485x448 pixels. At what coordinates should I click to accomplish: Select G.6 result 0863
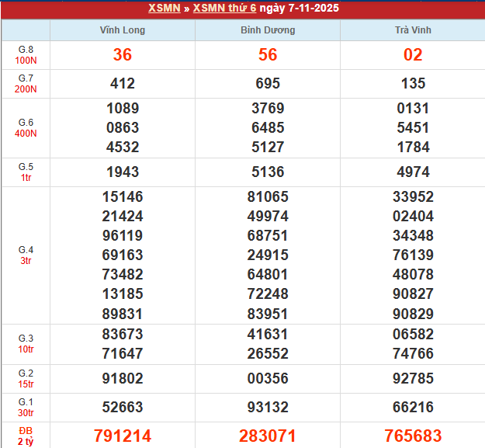[123, 128]
